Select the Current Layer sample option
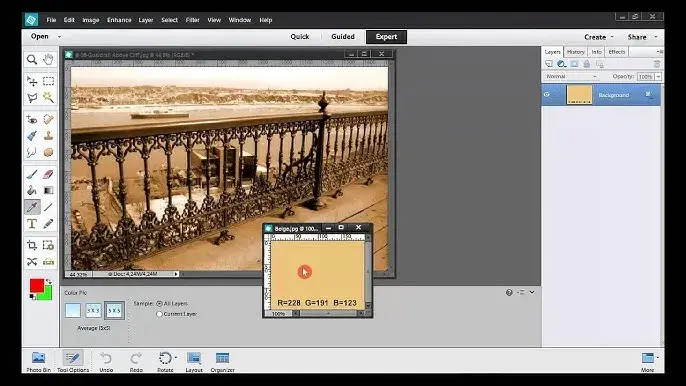This screenshot has width=686, height=386. coord(159,314)
